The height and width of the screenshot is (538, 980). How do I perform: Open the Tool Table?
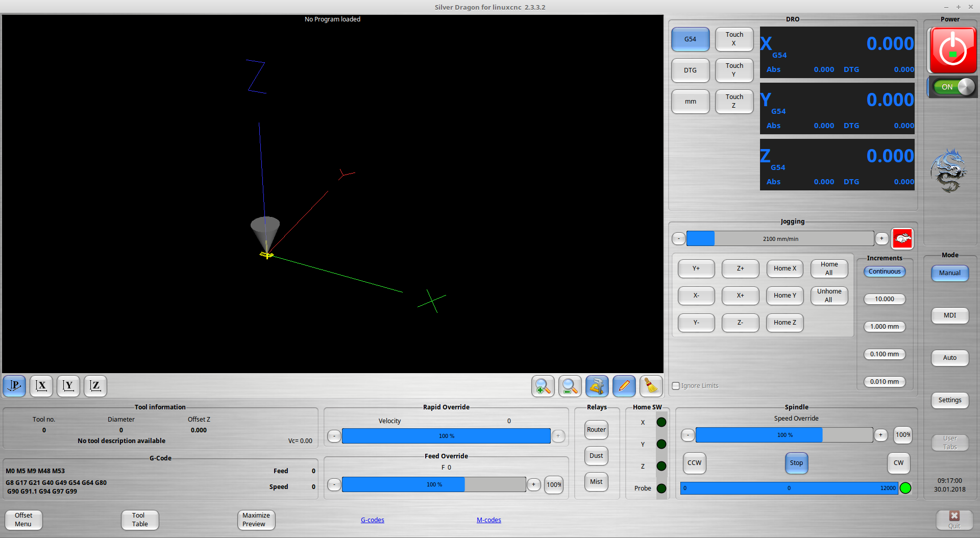point(140,520)
